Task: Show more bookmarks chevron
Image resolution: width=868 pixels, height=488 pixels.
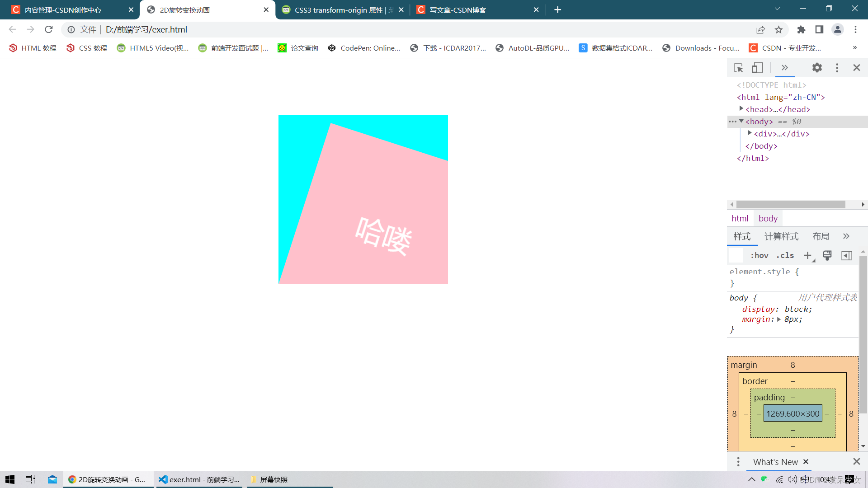Action: click(855, 48)
